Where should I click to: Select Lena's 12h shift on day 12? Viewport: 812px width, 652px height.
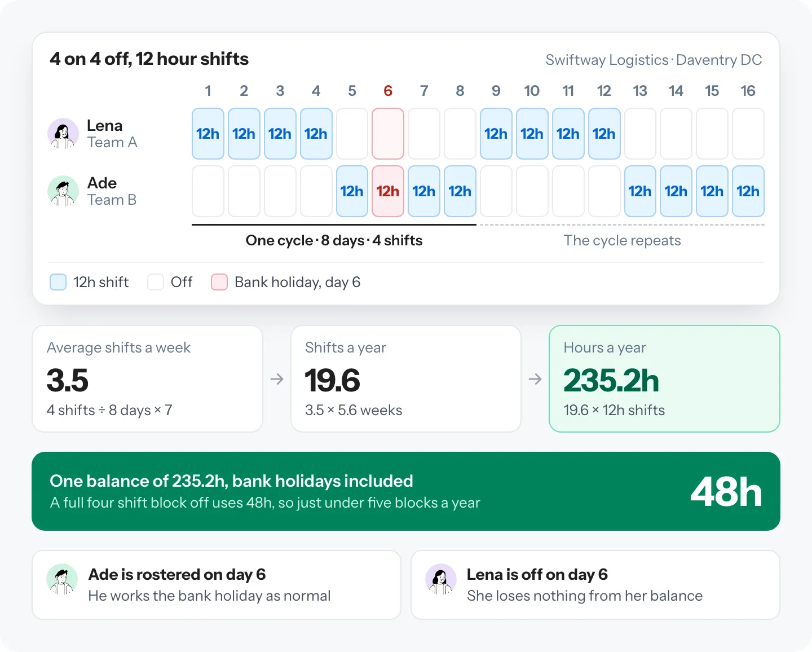click(604, 134)
